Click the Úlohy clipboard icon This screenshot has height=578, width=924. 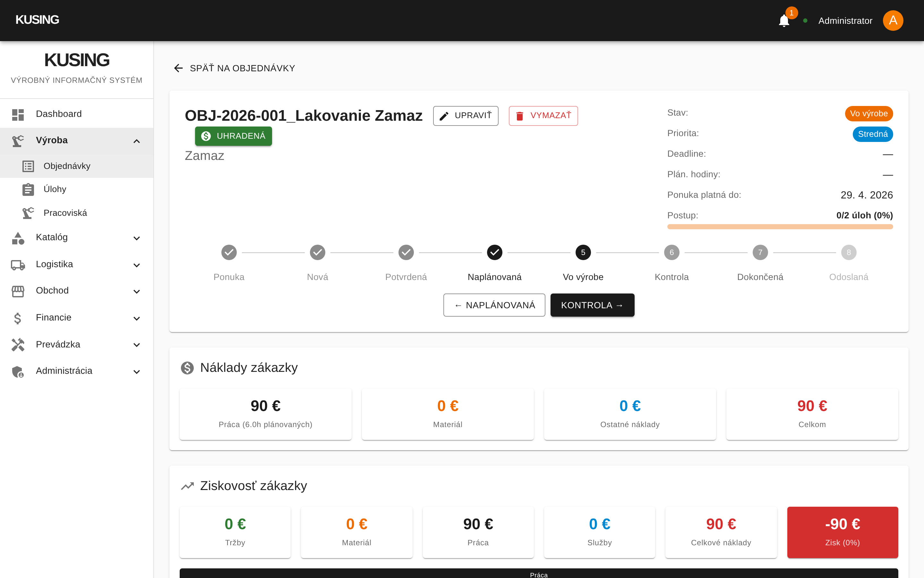pos(28,189)
